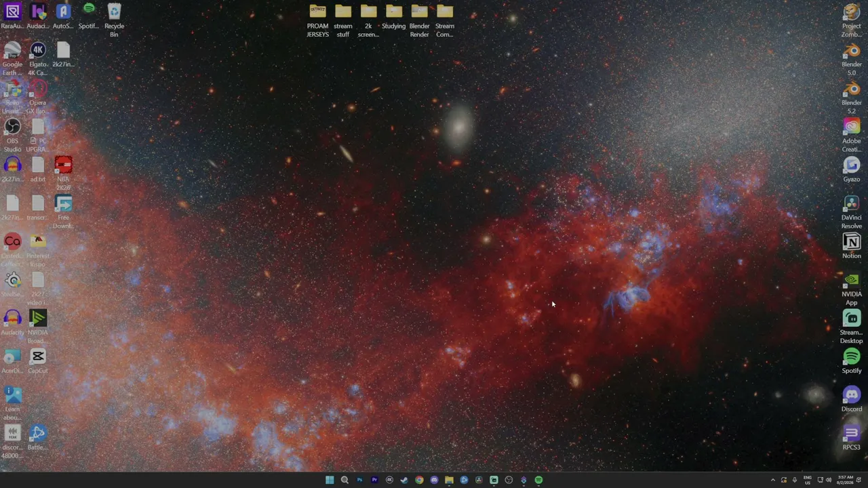Select the RPCS3 desktop shortcut
The width and height of the screenshot is (868, 488).
point(852,438)
